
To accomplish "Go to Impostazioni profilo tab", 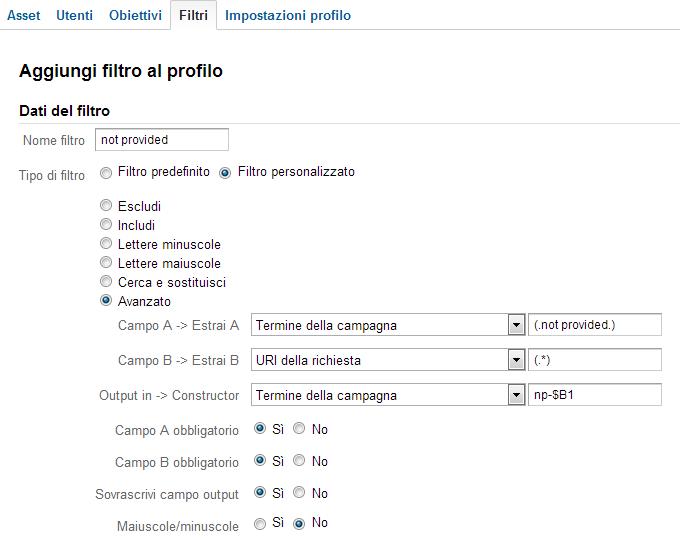I will click(287, 15).
